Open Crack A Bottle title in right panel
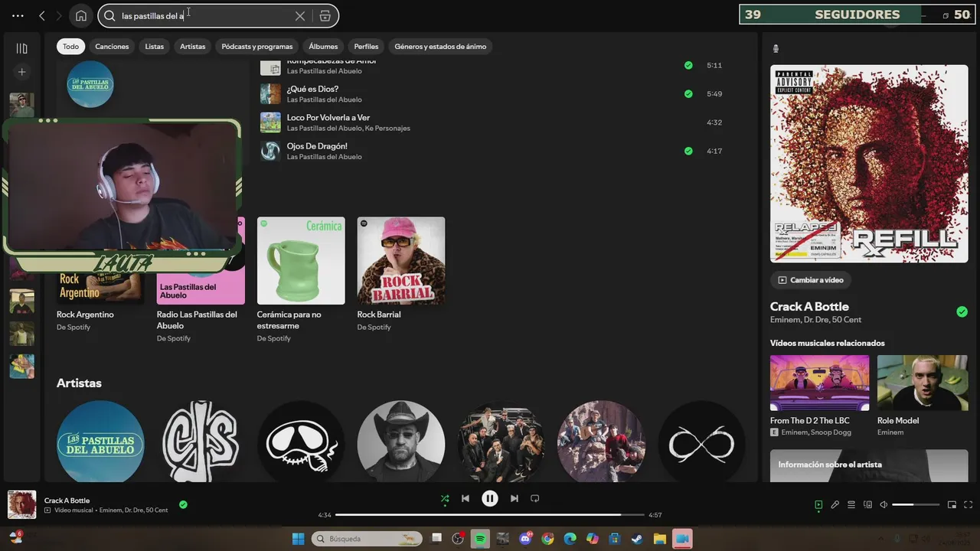The width and height of the screenshot is (980, 551). pyautogui.click(x=809, y=306)
